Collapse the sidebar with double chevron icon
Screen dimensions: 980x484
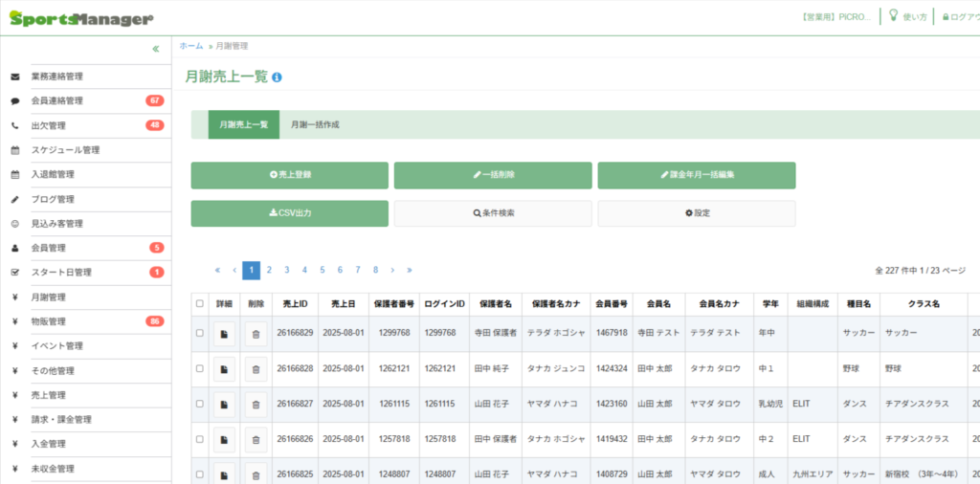pyautogui.click(x=156, y=49)
